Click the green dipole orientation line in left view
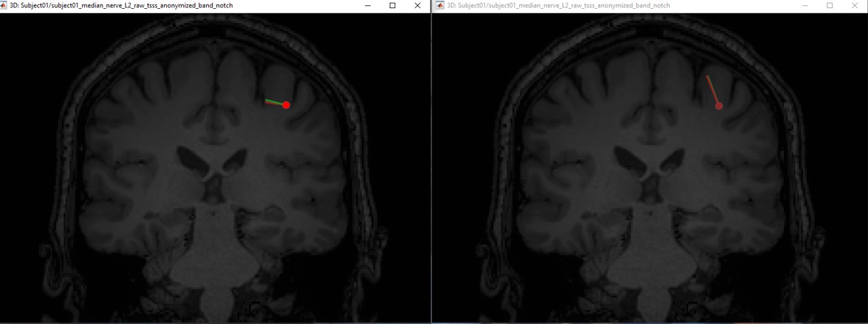The image size is (868, 324). pos(273,102)
